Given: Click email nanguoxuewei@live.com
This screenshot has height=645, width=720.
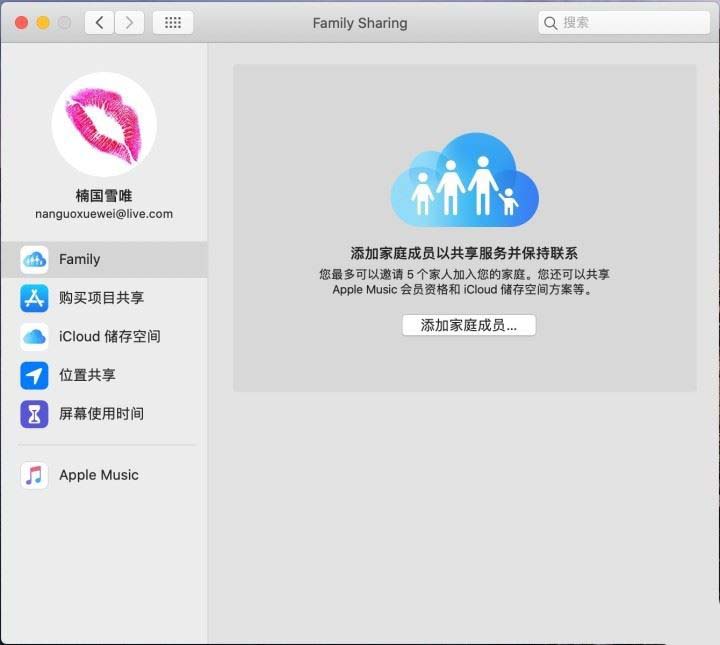Looking at the screenshot, I should pos(104,214).
